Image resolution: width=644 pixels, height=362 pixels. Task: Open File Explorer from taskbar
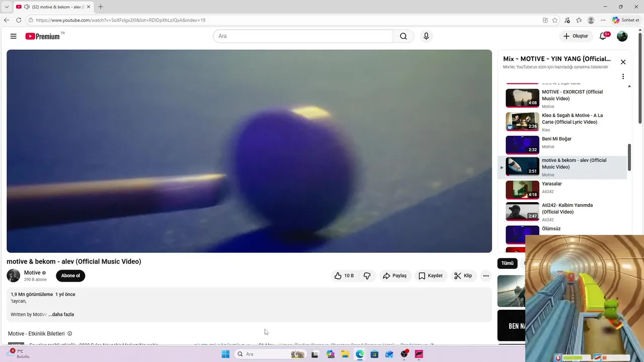tap(345, 354)
